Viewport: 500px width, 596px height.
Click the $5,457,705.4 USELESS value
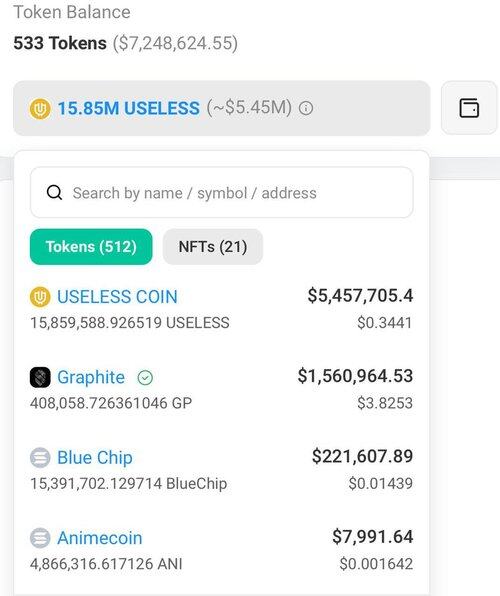pos(360,296)
